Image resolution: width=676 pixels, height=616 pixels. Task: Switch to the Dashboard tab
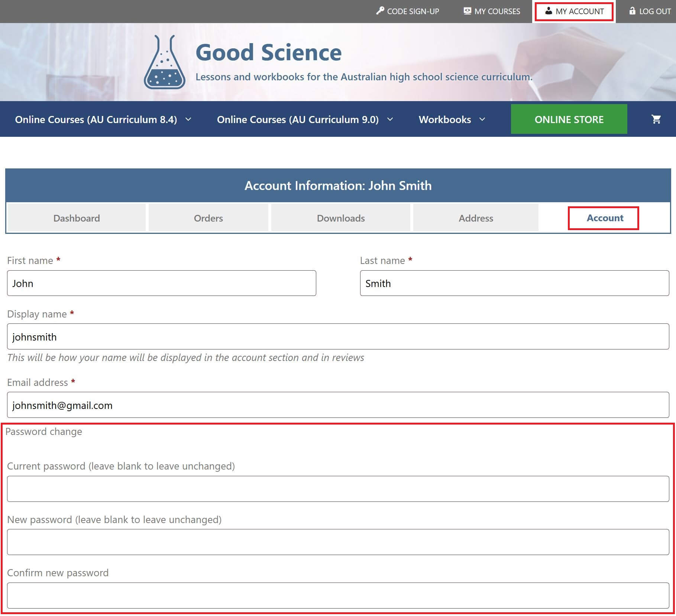coord(76,218)
